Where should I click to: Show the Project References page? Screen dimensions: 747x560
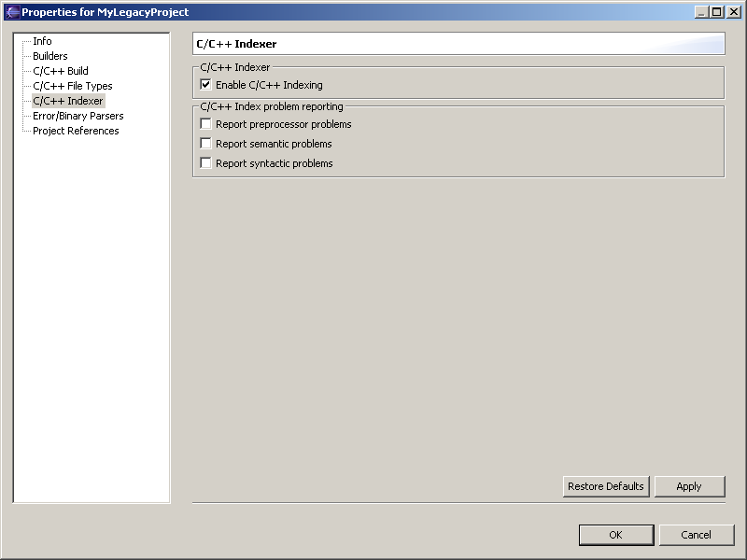76,131
